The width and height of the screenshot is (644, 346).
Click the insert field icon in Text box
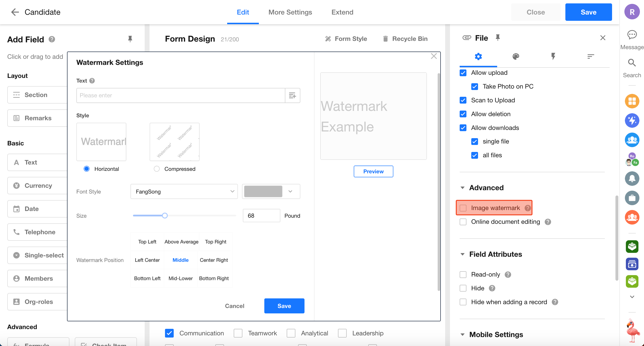292,96
